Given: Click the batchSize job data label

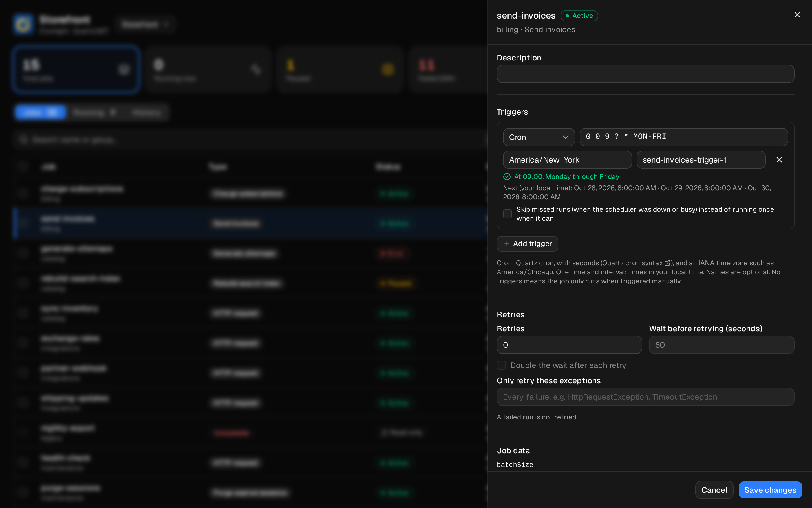Looking at the screenshot, I should [515, 465].
